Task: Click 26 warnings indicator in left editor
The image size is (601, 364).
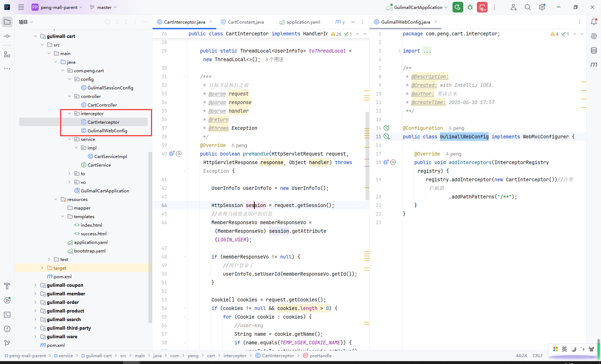Action: 336,34
